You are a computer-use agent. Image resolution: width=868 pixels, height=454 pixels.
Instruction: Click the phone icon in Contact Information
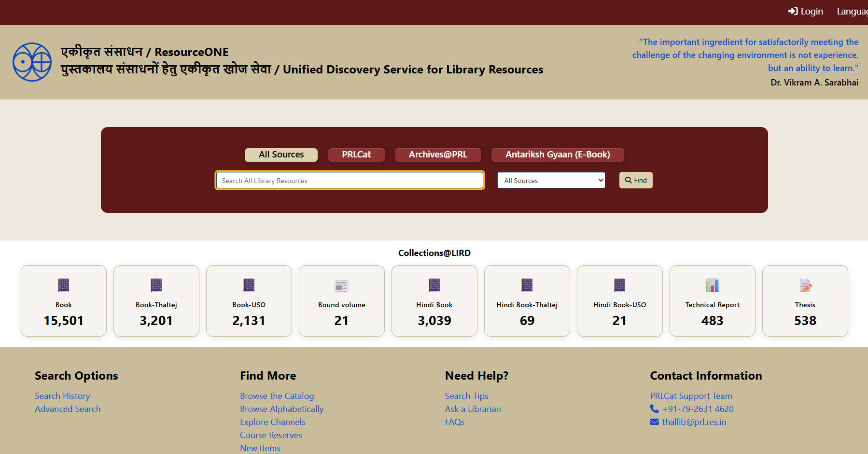[655, 409]
